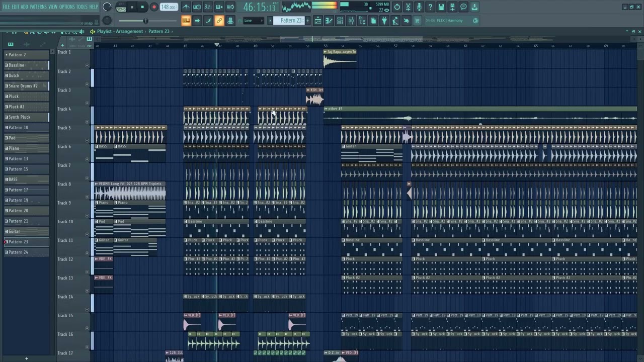Open the project picker pages icon
The height and width of the screenshot is (362, 644).
(373, 21)
